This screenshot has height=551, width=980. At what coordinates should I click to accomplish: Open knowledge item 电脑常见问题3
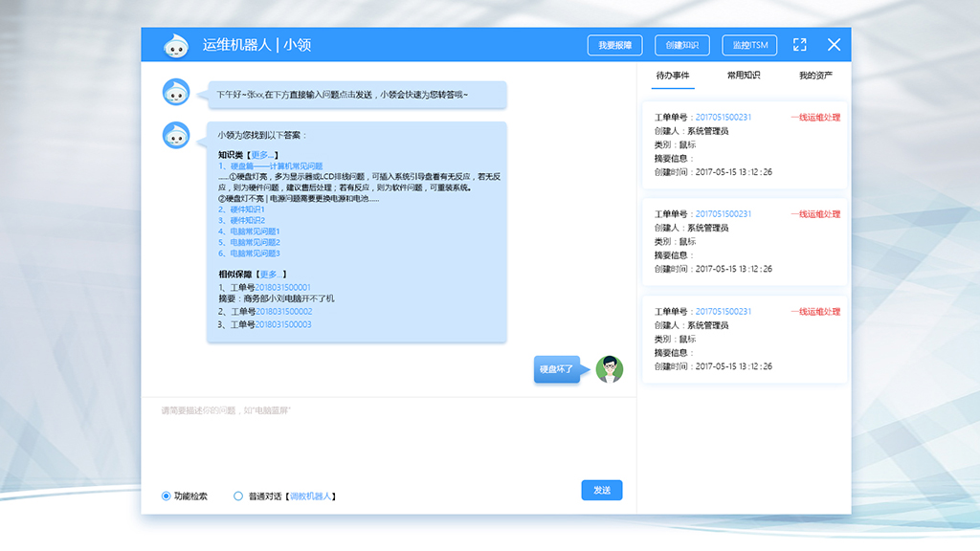click(x=255, y=253)
